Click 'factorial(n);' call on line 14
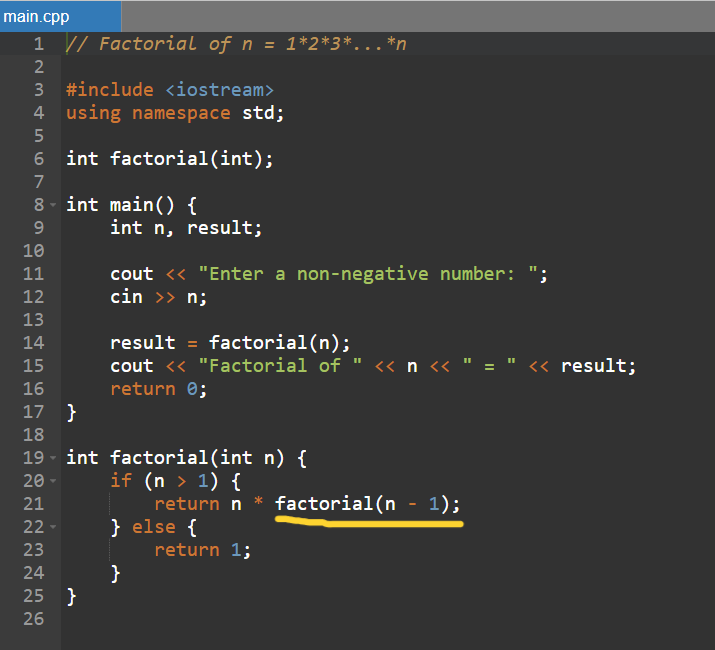 280,343
